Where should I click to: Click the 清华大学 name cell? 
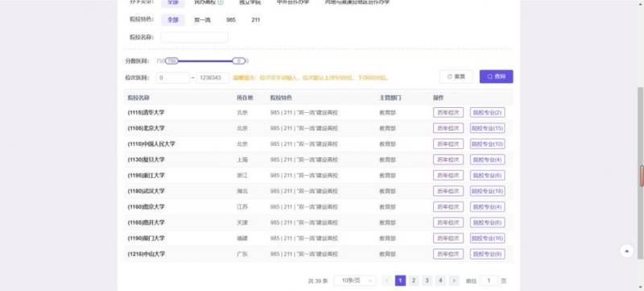[x=146, y=112]
